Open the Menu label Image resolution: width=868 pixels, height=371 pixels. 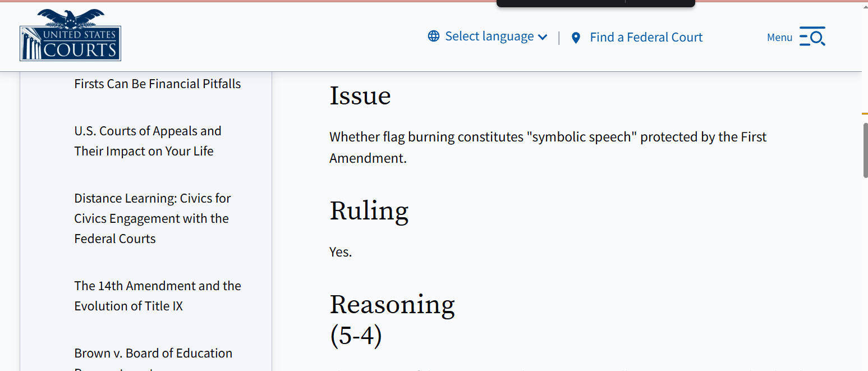tap(779, 38)
